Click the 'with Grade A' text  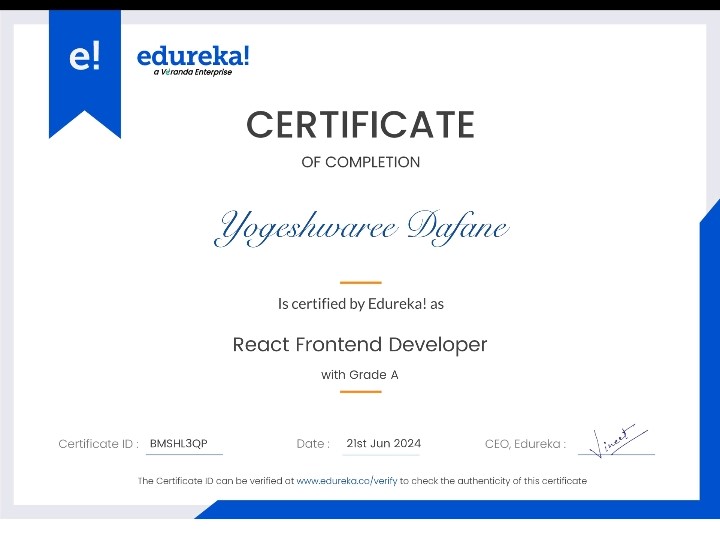point(360,375)
